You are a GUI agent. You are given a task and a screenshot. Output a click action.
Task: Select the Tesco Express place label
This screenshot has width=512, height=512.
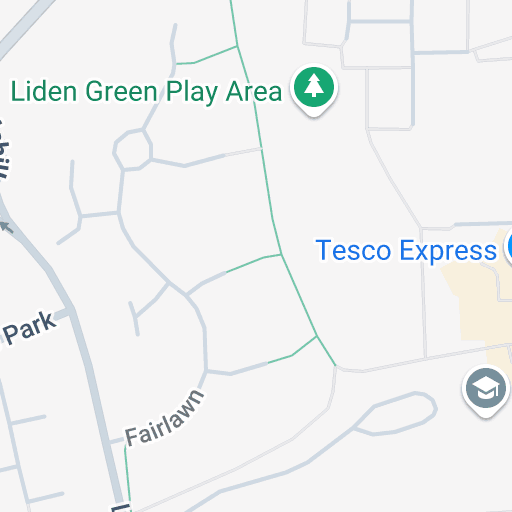point(406,251)
